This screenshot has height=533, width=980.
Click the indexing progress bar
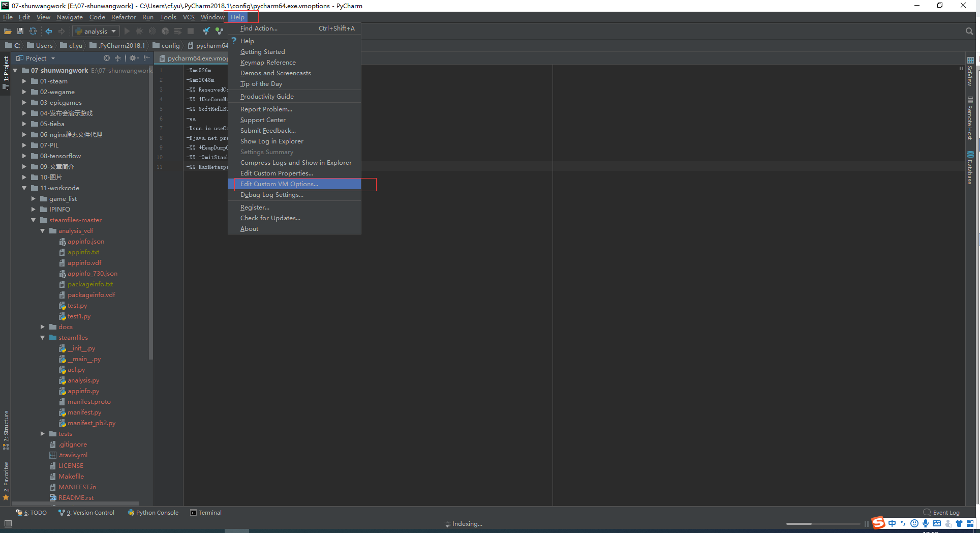tap(823, 524)
